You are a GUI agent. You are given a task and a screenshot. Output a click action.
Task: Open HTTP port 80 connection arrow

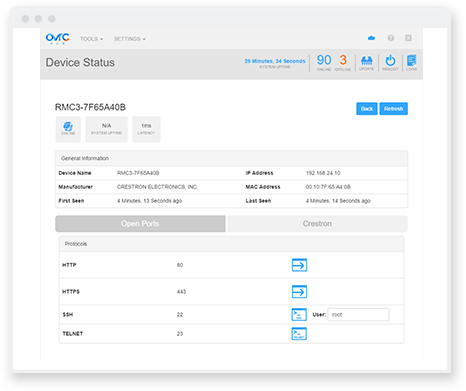point(299,265)
